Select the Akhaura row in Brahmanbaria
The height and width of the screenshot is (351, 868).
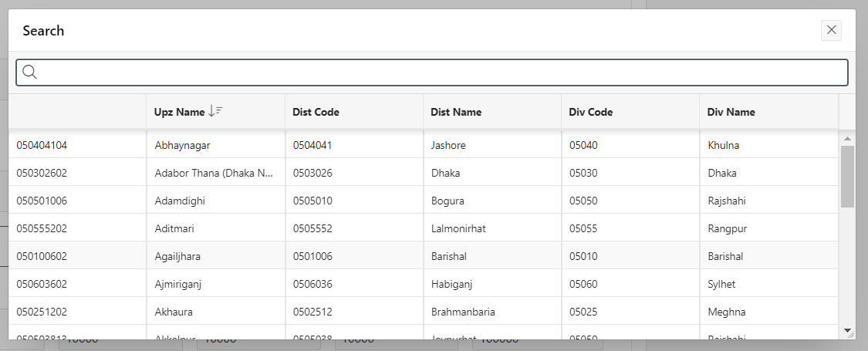pos(174,312)
